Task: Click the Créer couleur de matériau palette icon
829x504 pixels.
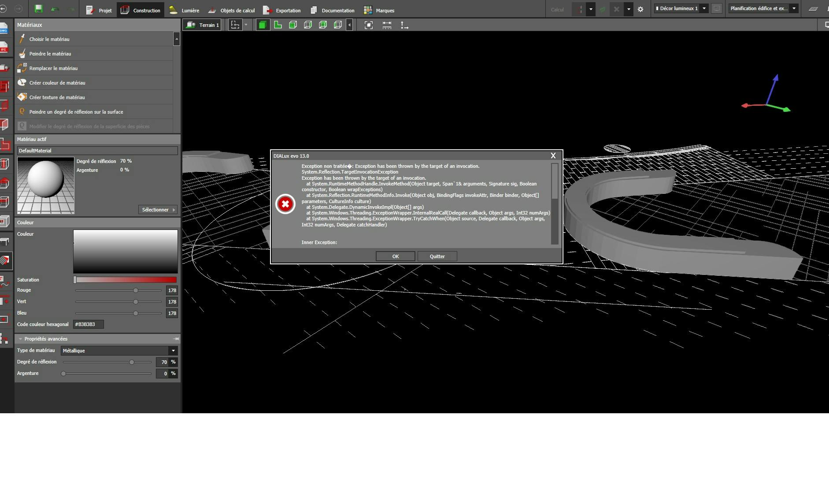Action: pyautogui.click(x=22, y=82)
